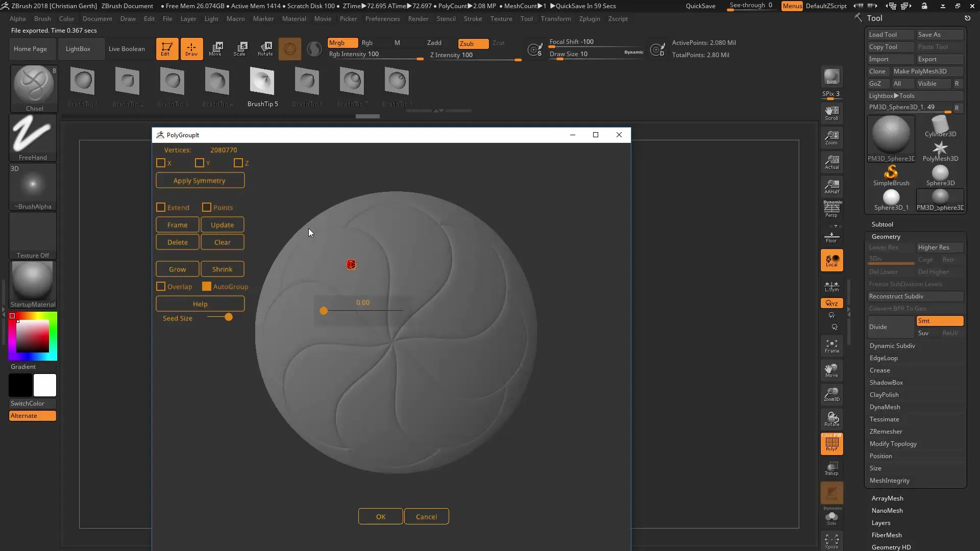Toggle the Floor grid icon
Screen dimensions: 980x551
click(x=831, y=237)
